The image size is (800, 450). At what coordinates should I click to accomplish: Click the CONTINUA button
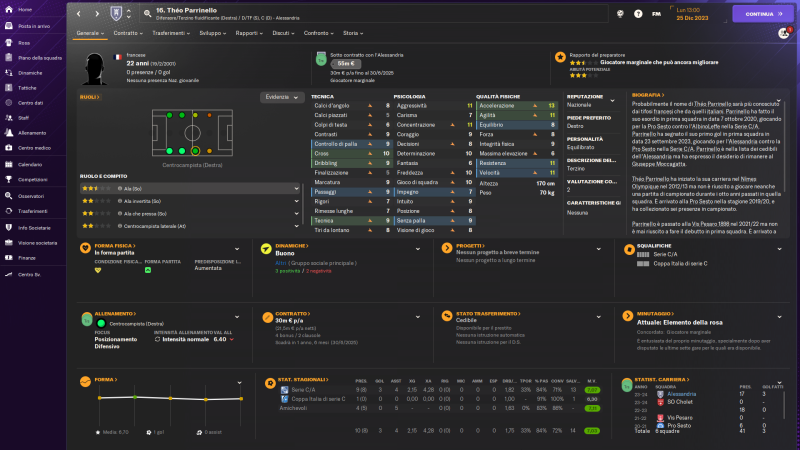tap(763, 14)
